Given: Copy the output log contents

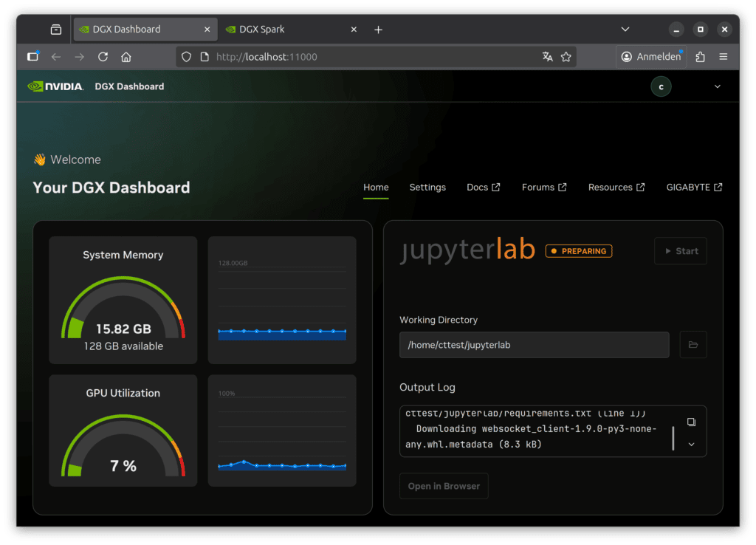Looking at the screenshot, I should pos(691,422).
